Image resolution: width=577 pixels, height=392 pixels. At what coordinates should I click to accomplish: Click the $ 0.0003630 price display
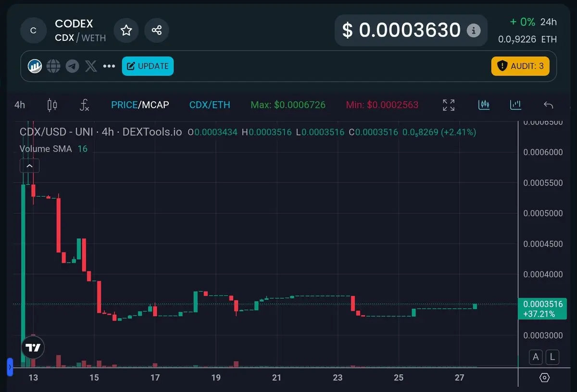[401, 30]
